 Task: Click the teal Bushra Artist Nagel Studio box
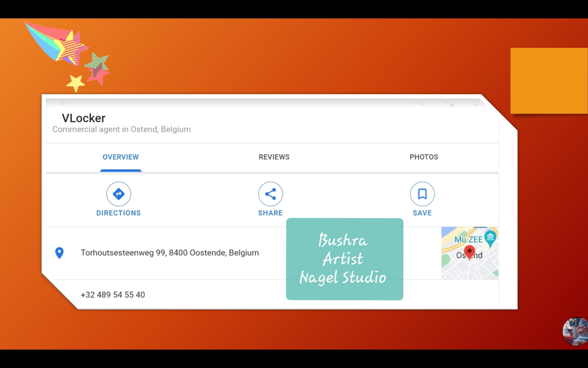coord(344,259)
